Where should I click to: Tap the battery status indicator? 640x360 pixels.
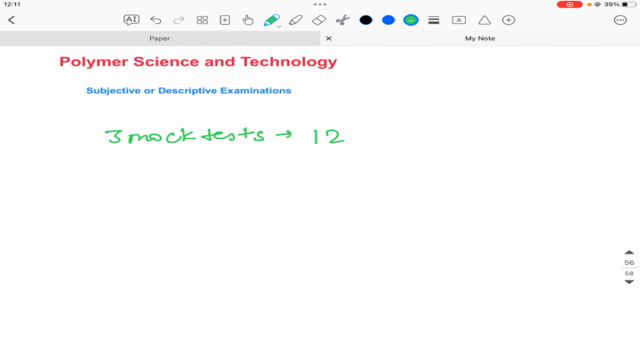(630, 4)
